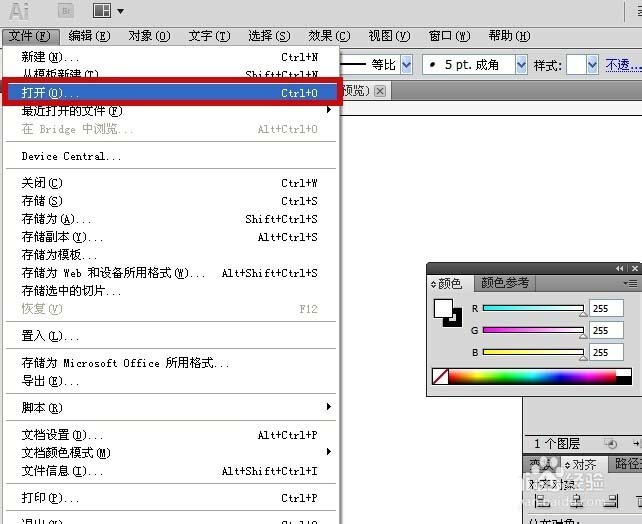Click the R value field
Image resolution: width=642 pixels, height=524 pixels.
606,308
